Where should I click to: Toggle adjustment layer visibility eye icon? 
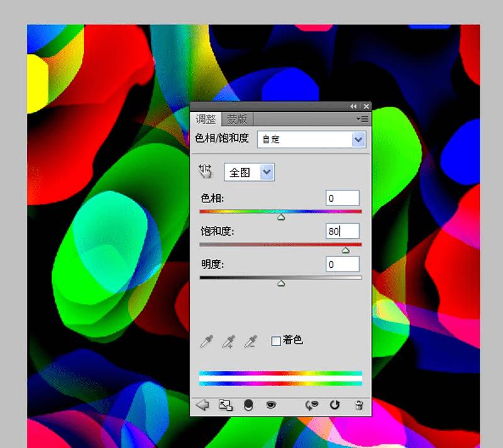tap(271, 405)
